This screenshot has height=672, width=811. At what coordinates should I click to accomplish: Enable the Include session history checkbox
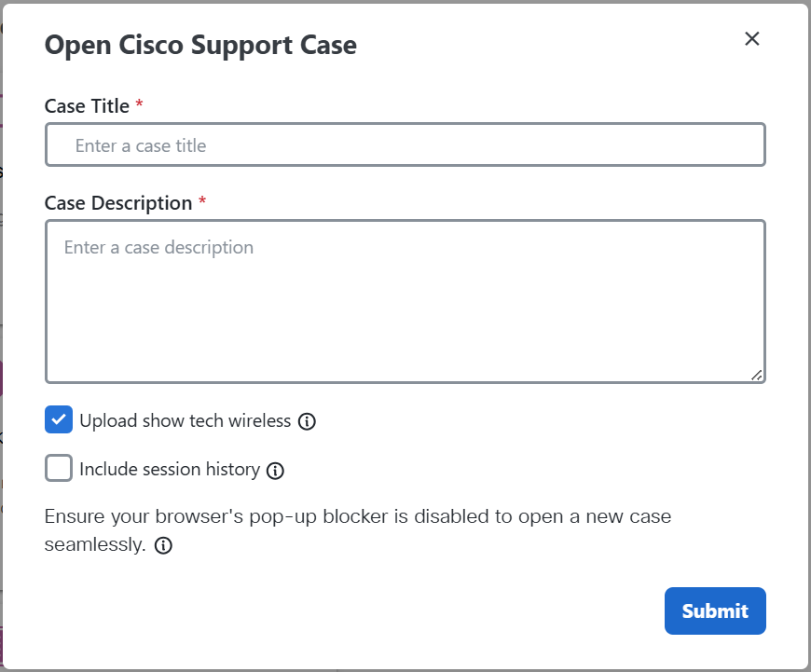(59, 468)
